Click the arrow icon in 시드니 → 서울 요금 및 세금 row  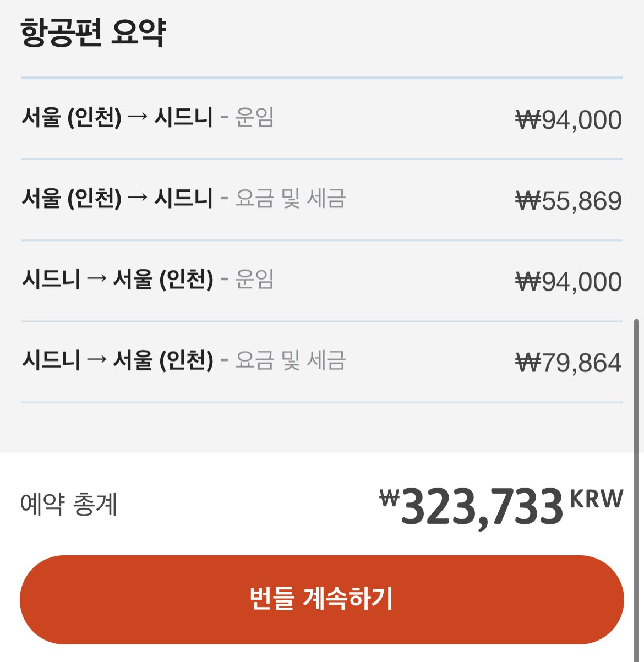point(96,360)
